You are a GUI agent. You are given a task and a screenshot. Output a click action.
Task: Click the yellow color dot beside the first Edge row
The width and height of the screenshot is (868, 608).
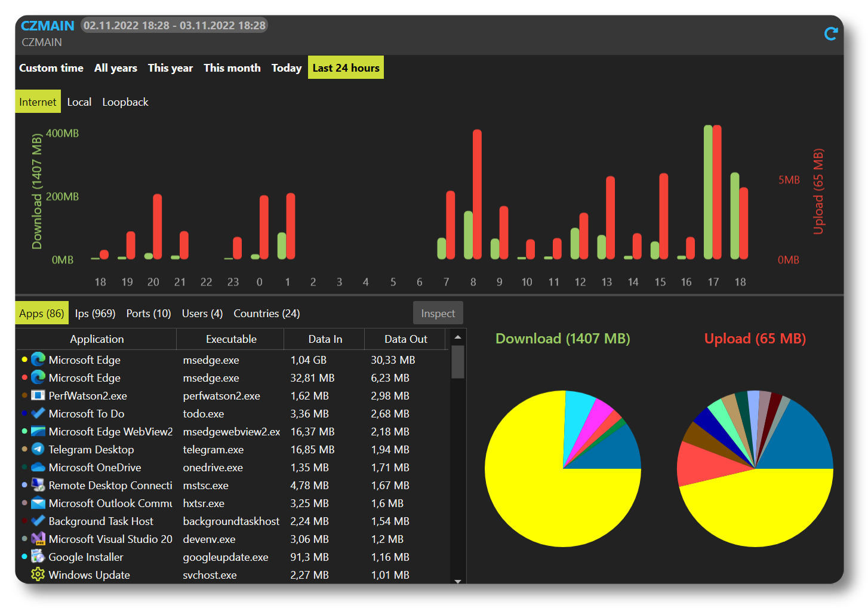[24, 360]
